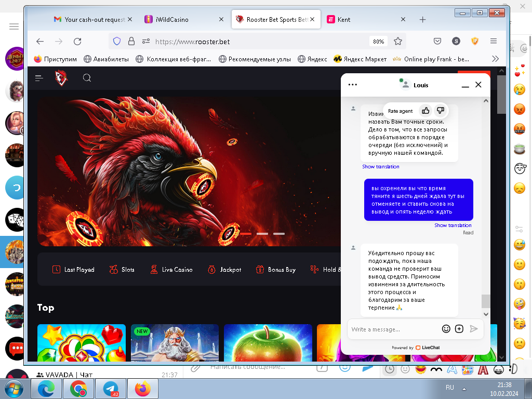This screenshot has width=532, height=399.
Task: Open the 80% zoom level indicator
Action: (378, 42)
